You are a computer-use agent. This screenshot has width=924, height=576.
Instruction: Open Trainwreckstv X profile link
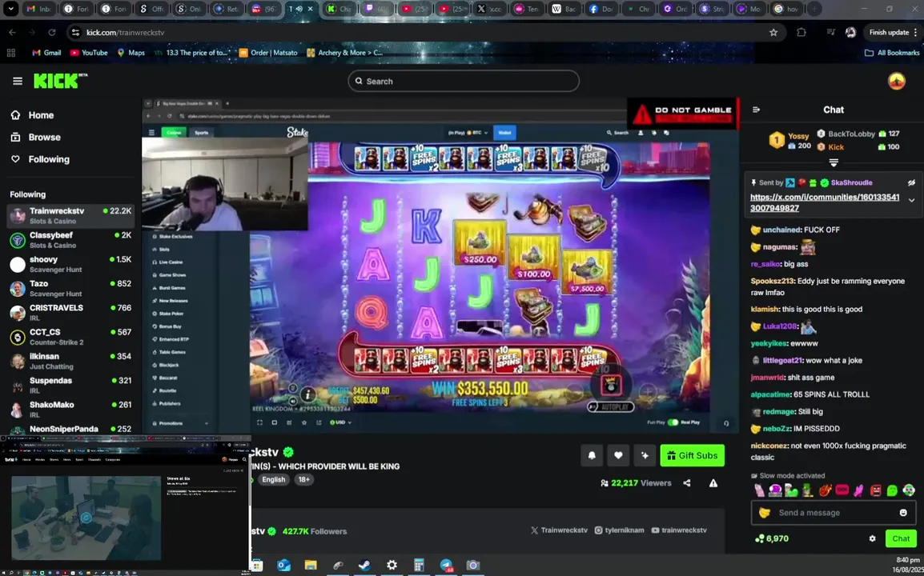pos(559,530)
